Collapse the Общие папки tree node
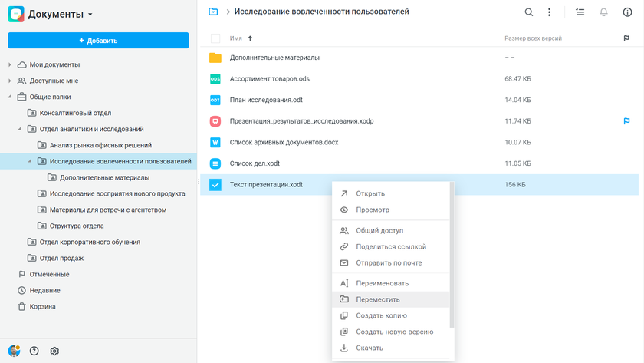The width and height of the screenshot is (644, 363). [9, 97]
